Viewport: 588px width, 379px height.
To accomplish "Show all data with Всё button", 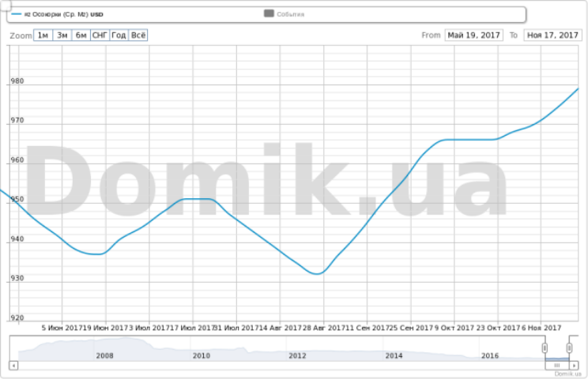I will 138,36.
